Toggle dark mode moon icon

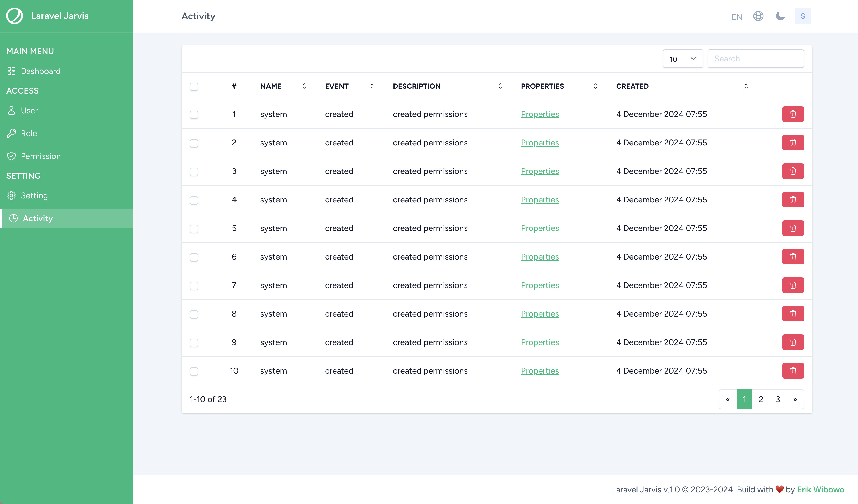coord(780,16)
